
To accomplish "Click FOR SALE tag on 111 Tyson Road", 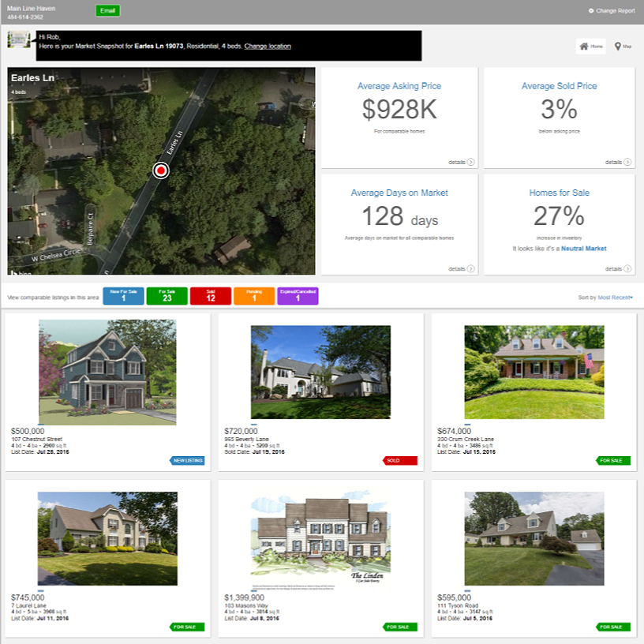I will 613,627.
